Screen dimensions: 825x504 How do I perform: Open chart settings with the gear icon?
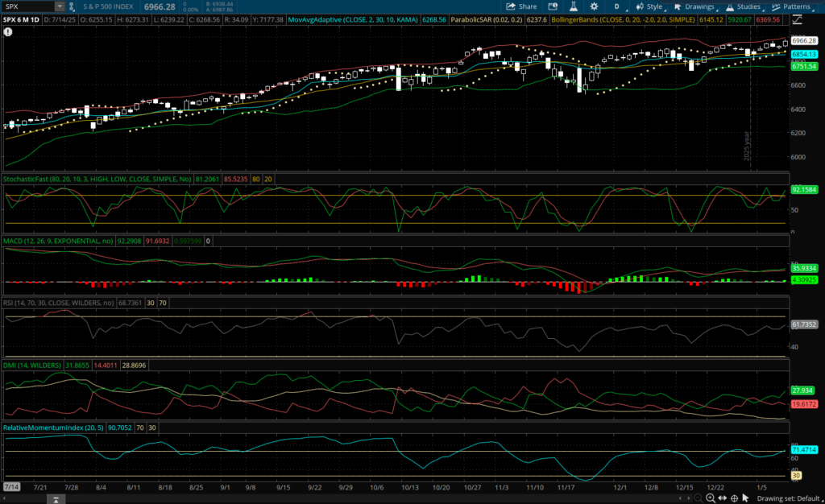pos(594,6)
